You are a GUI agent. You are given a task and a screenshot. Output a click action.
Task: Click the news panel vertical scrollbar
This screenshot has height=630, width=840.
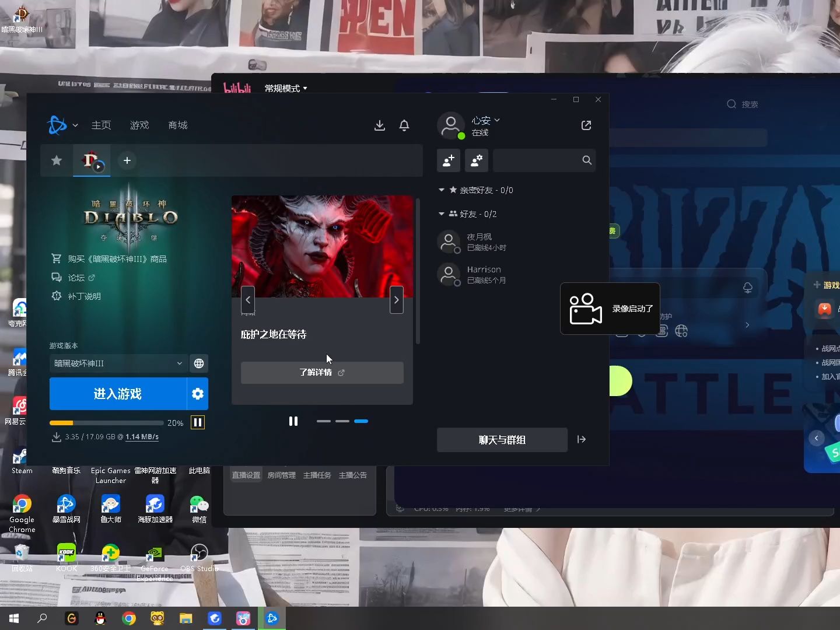[418, 271]
